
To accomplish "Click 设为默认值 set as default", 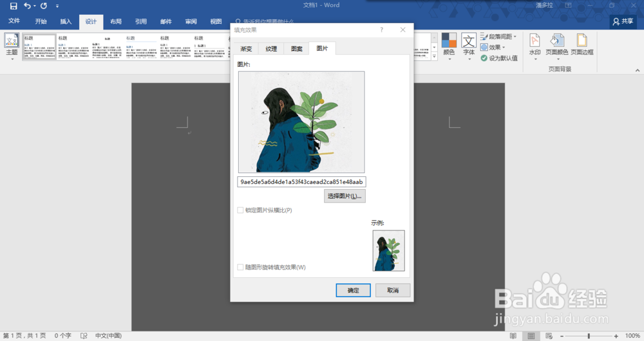I will 499,59.
